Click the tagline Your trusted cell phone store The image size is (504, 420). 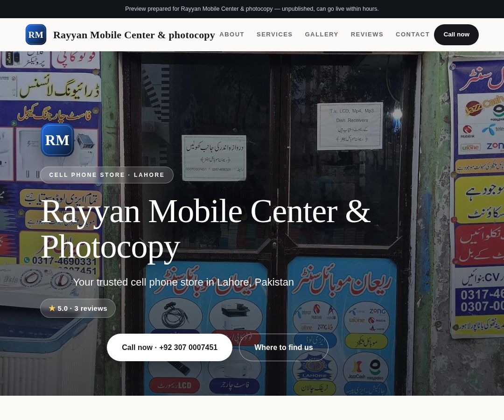click(x=183, y=282)
